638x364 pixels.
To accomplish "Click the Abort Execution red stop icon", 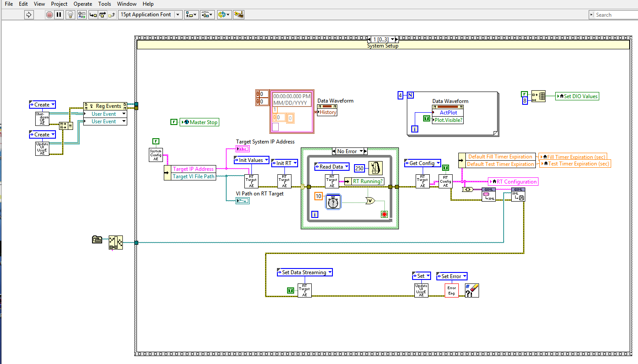I will coord(49,15).
